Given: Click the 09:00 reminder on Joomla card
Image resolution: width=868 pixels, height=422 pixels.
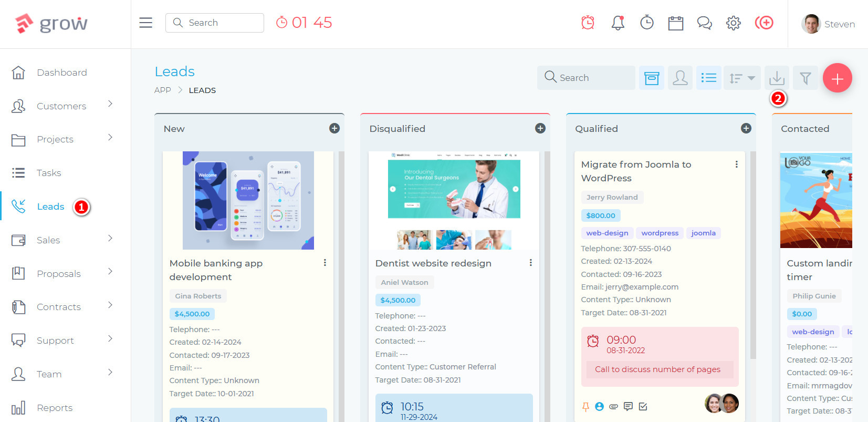Looking at the screenshot, I should [660, 356].
